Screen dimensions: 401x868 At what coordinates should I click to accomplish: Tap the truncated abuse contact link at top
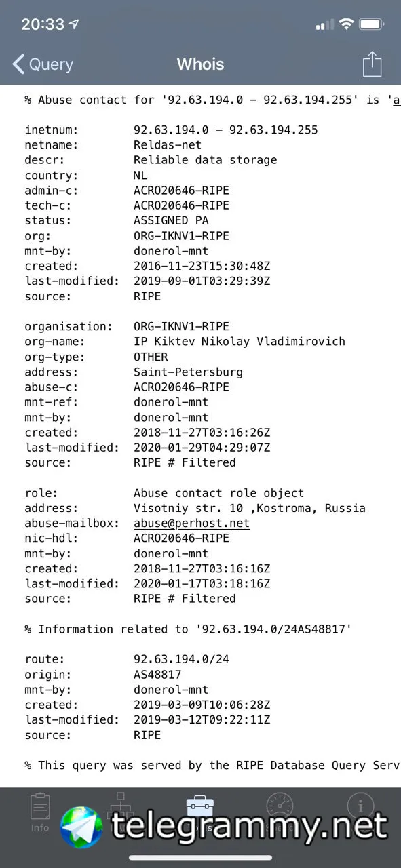coord(396,100)
